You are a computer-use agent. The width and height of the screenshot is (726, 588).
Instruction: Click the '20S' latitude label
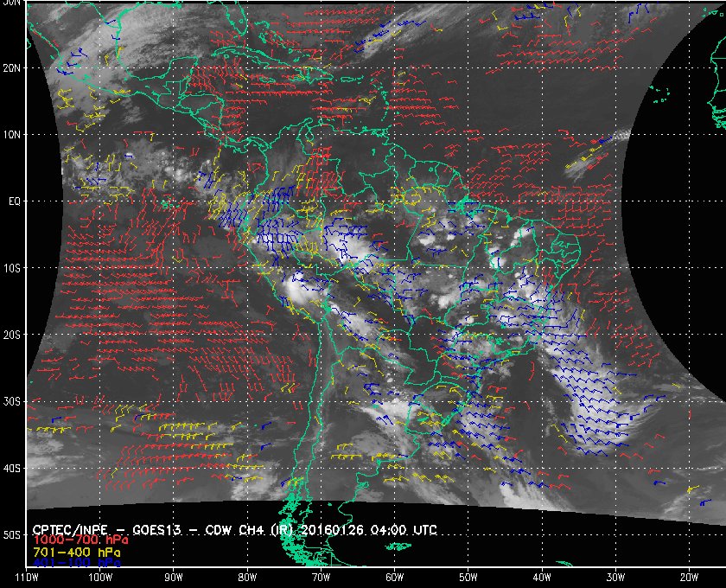pos(12,335)
